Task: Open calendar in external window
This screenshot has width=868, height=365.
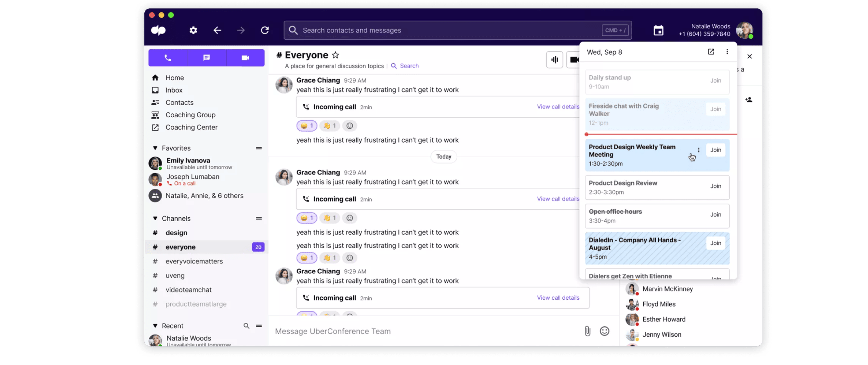Action: click(x=711, y=52)
